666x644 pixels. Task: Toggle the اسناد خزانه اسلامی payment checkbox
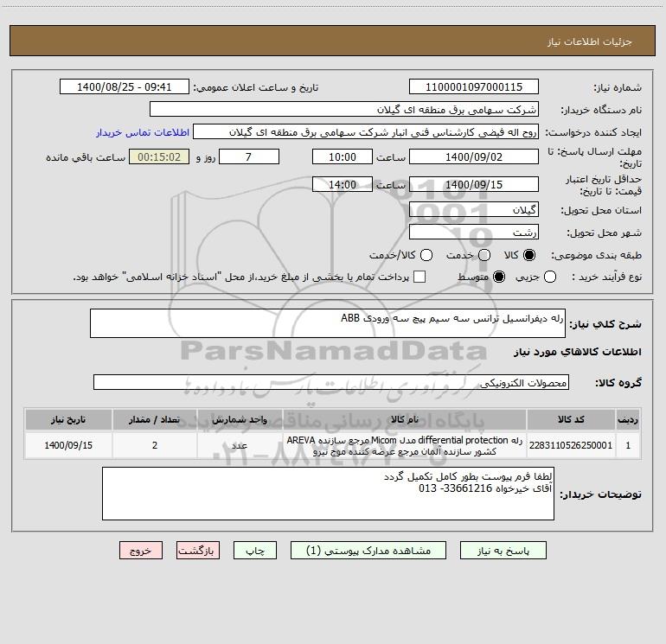pyautogui.click(x=419, y=277)
